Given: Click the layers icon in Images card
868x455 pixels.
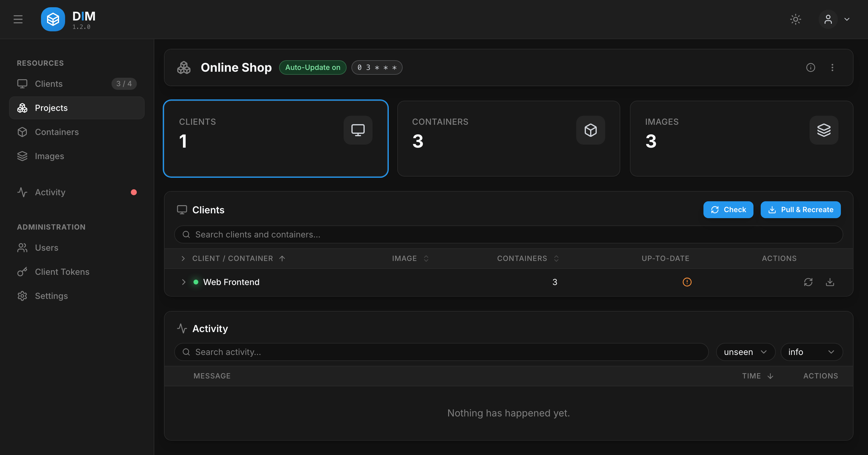Looking at the screenshot, I should [x=824, y=130].
